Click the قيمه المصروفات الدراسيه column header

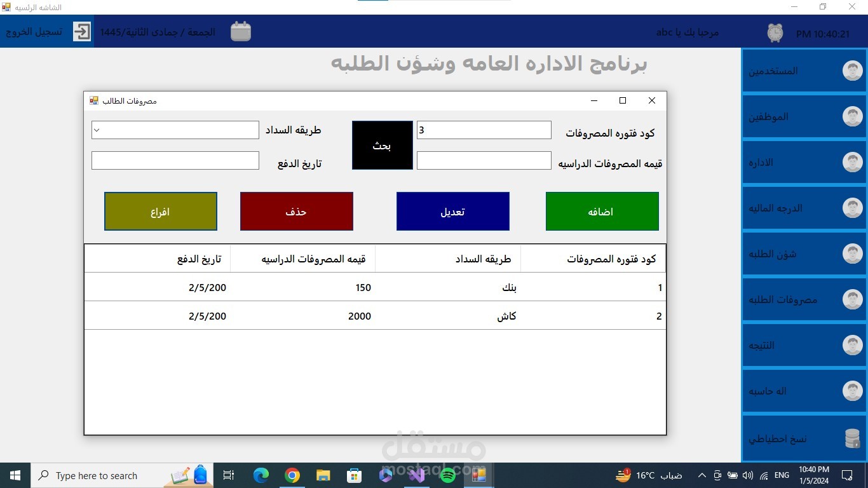(302, 259)
